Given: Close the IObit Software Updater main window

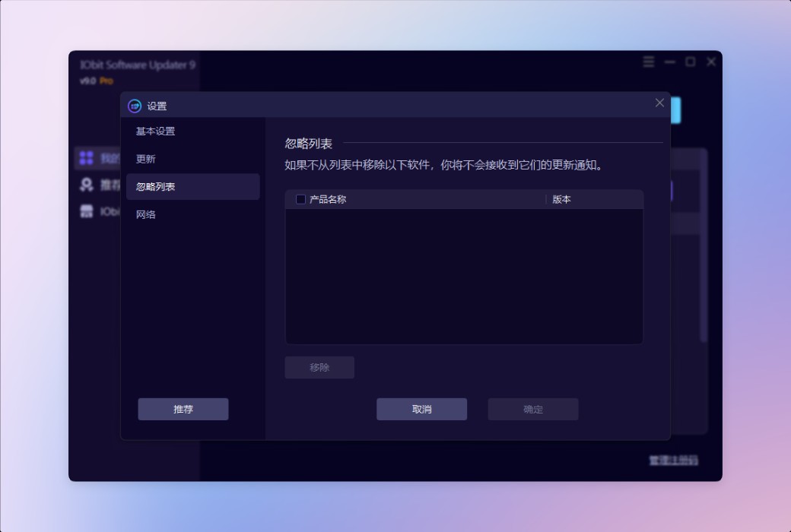Looking at the screenshot, I should (711, 62).
